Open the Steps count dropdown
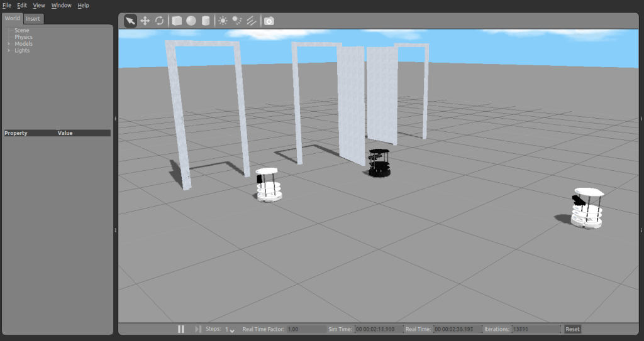This screenshot has height=341, width=644. tap(230, 330)
